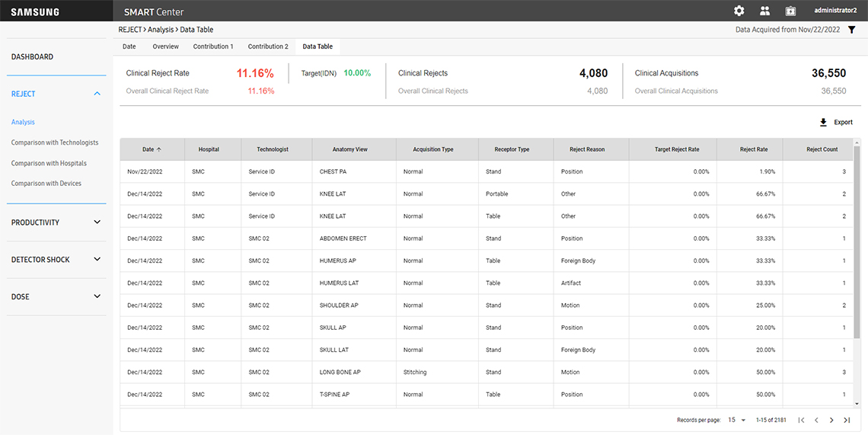
Task: Open Comparison with Hospitals link
Action: 49,163
